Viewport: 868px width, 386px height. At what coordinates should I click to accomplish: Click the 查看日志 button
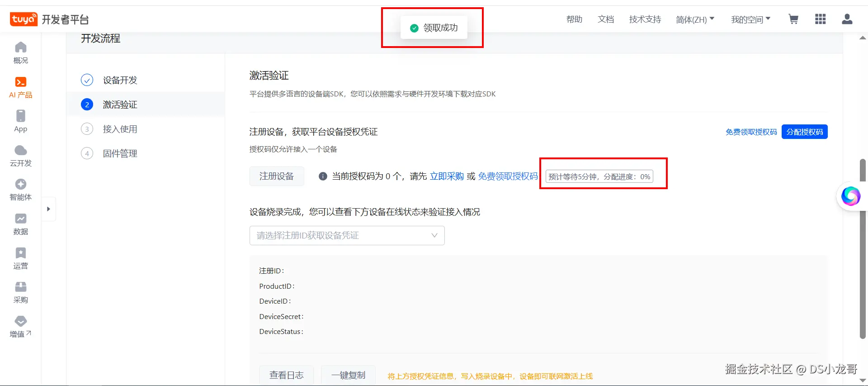tap(286, 375)
